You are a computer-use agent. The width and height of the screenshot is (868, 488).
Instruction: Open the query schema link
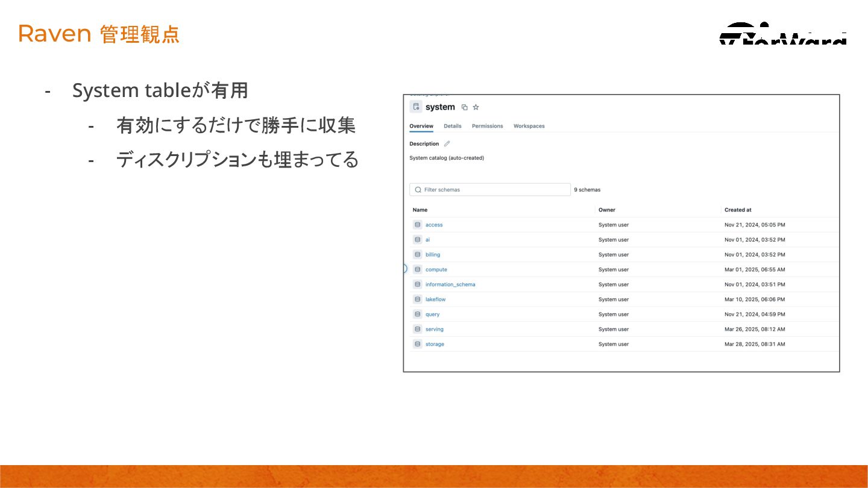tap(433, 314)
